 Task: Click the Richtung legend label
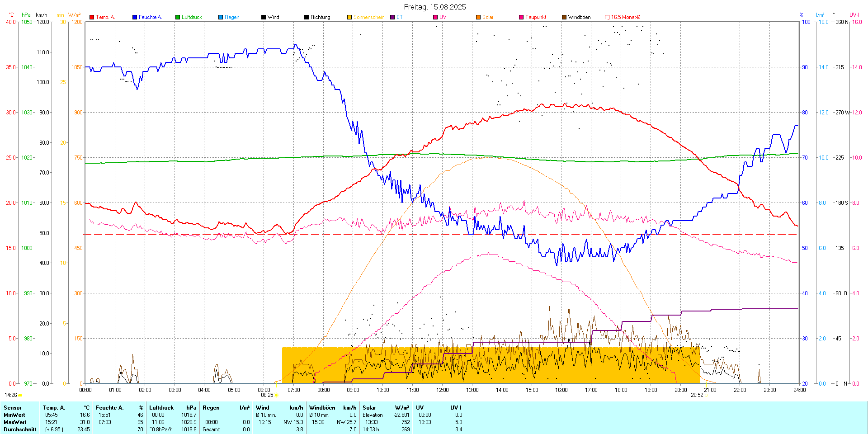point(320,17)
